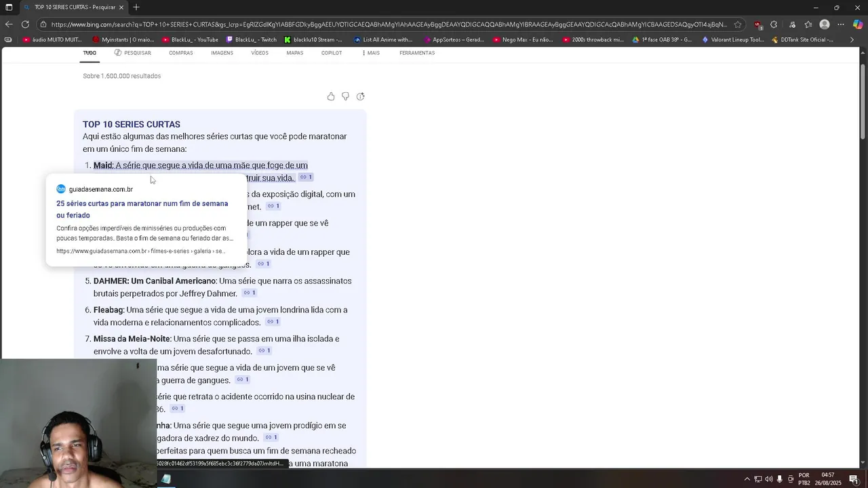
Task: Open the '25 séries curtas para maratonar' link
Action: [x=142, y=209]
